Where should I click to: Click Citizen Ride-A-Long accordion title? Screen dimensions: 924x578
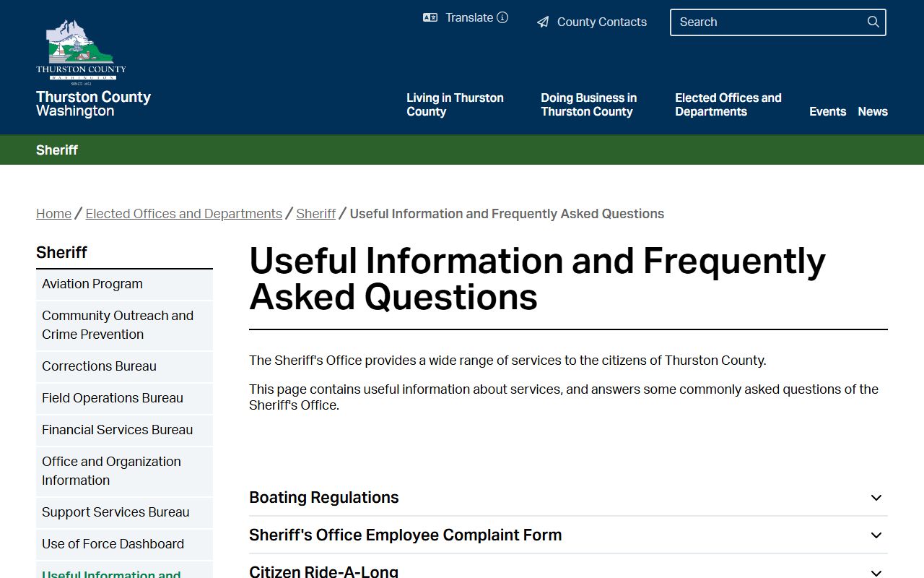click(x=323, y=571)
